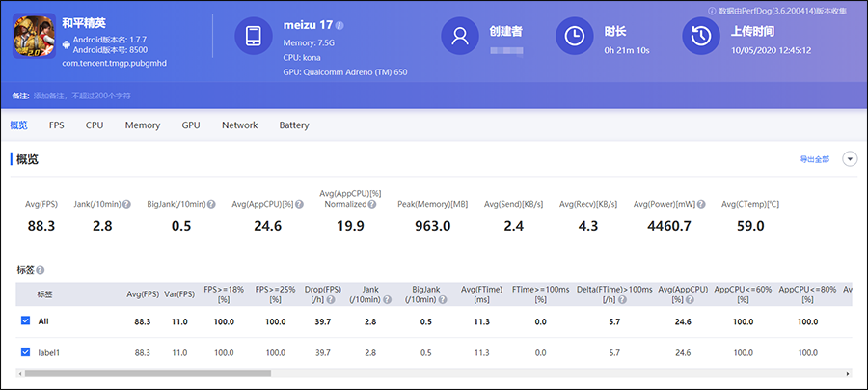
Task: Click the scrollbar right arrow under table
Action: pos(851,373)
